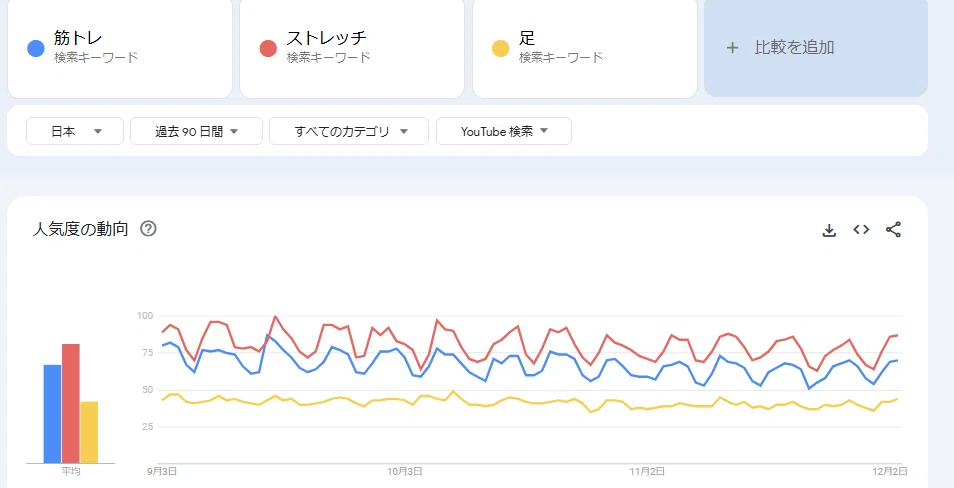Click the plus icon in 比較を追加

(x=733, y=47)
